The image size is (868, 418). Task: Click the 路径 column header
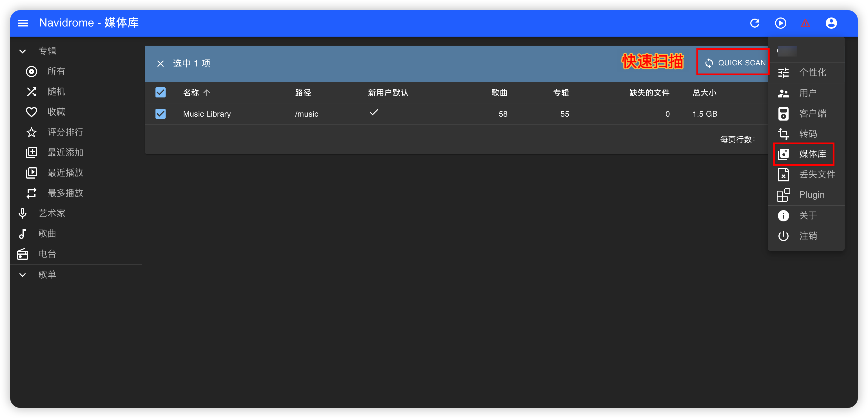pyautogui.click(x=303, y=93)
